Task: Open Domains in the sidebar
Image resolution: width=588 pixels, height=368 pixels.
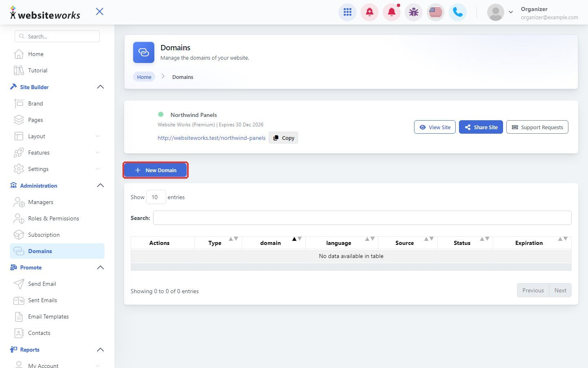Action: [57, 251]
